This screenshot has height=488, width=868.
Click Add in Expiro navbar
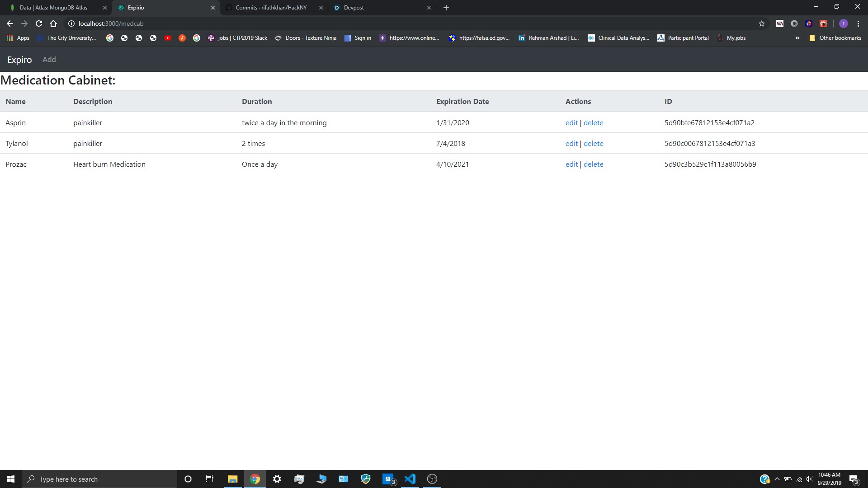(49, 60)
